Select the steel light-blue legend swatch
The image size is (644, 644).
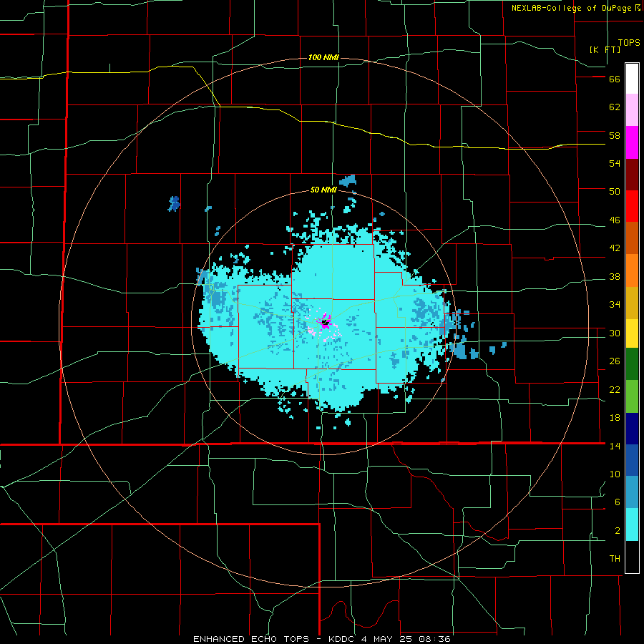click(x=632, y=492)
